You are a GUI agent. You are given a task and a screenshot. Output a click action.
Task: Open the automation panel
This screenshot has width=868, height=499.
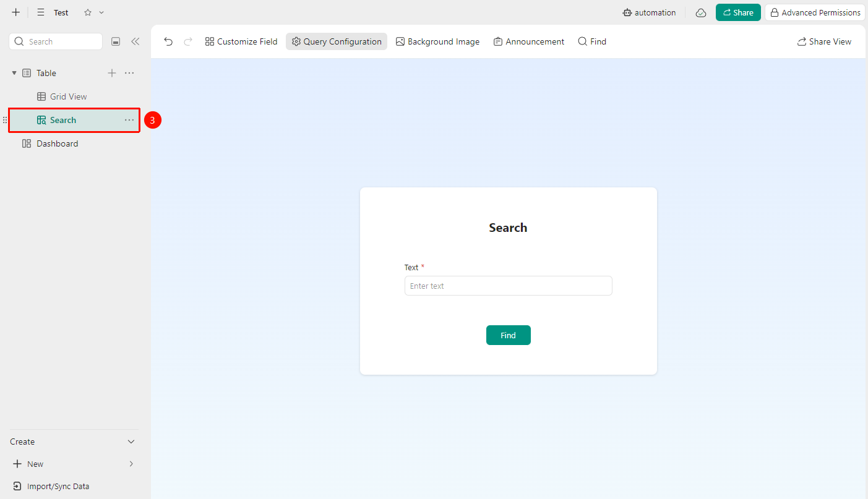click(649, 12)
